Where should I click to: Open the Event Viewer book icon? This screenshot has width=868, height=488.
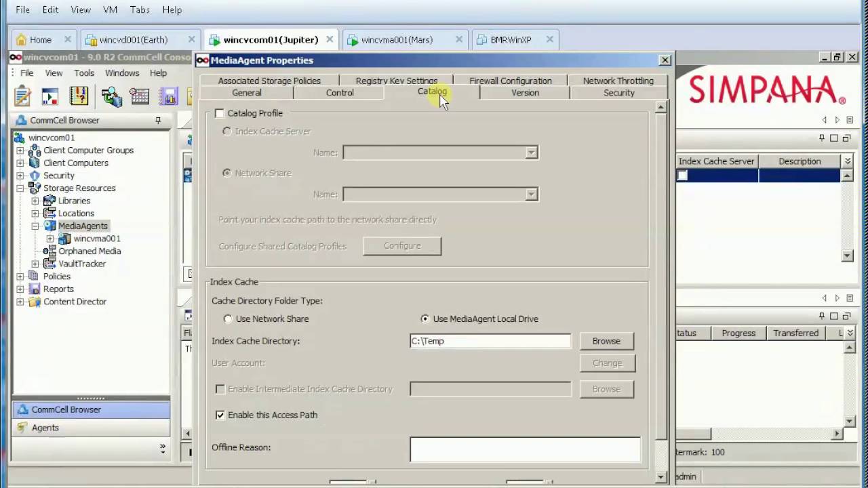point(79,96)
